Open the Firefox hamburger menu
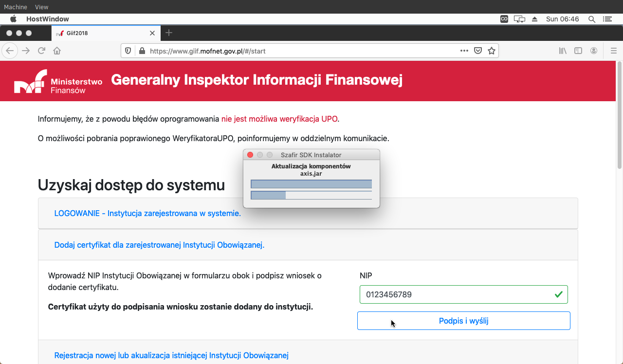 click(613, 51)
